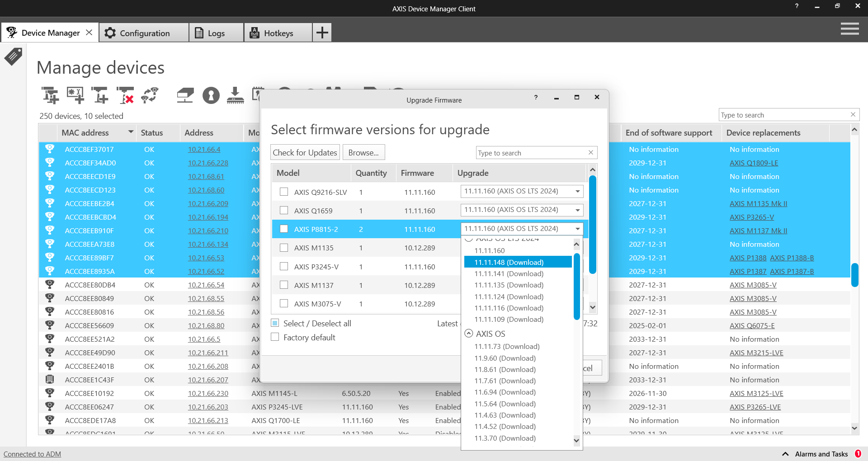Viewport: 868px width, 461px height.
Task: Check the AXIS M1135 checkbox
Action: [284, 248]
